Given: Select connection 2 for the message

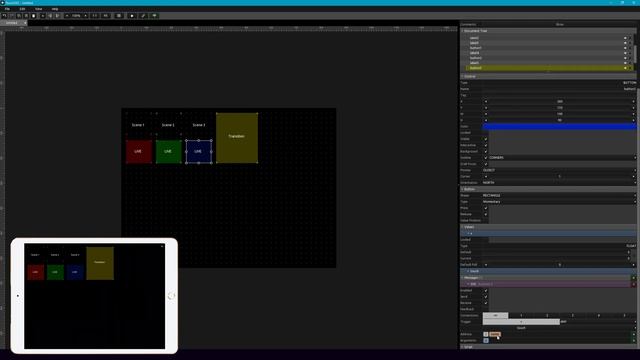Looking at the screenshot, I should click(x=547, y=316).
